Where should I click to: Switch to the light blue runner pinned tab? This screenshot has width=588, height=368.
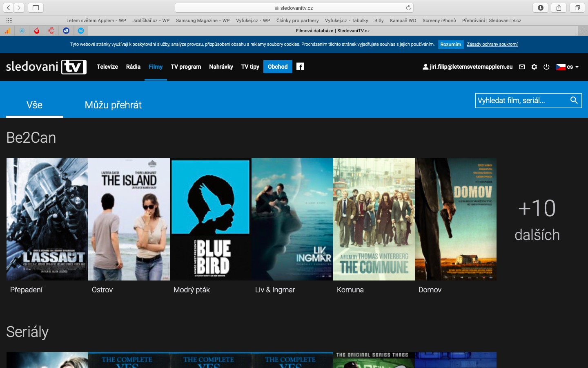(22, 31)
